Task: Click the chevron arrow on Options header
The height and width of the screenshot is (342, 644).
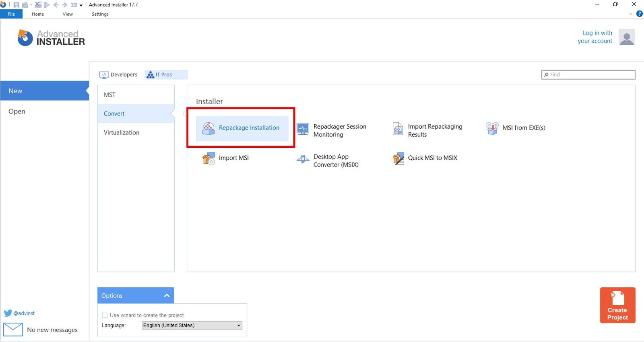Action: coord(167,295)
